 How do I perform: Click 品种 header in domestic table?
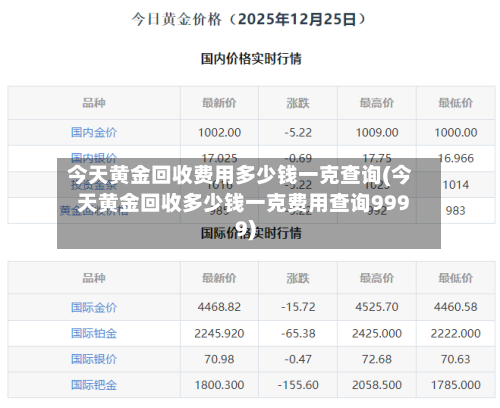[x=94, y=103]
